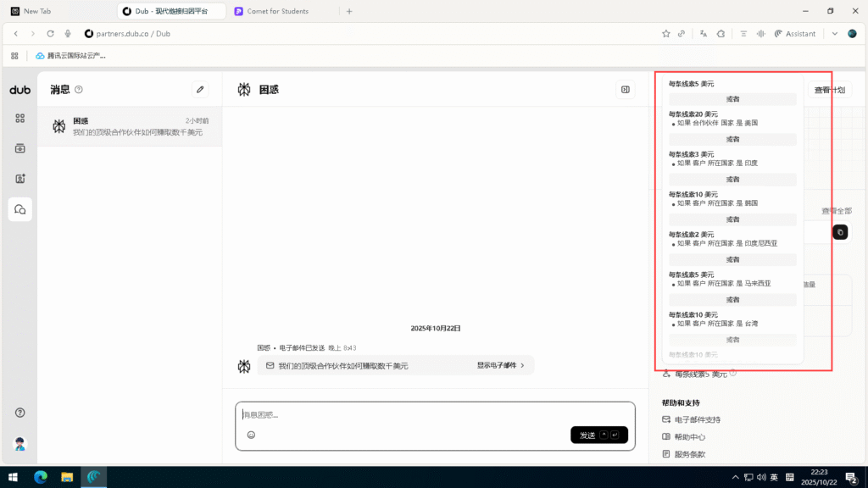The image size is (868, 488).
Task: Open the user avatar menu at sidebar bottom
Action: click(x=20, y=444)
